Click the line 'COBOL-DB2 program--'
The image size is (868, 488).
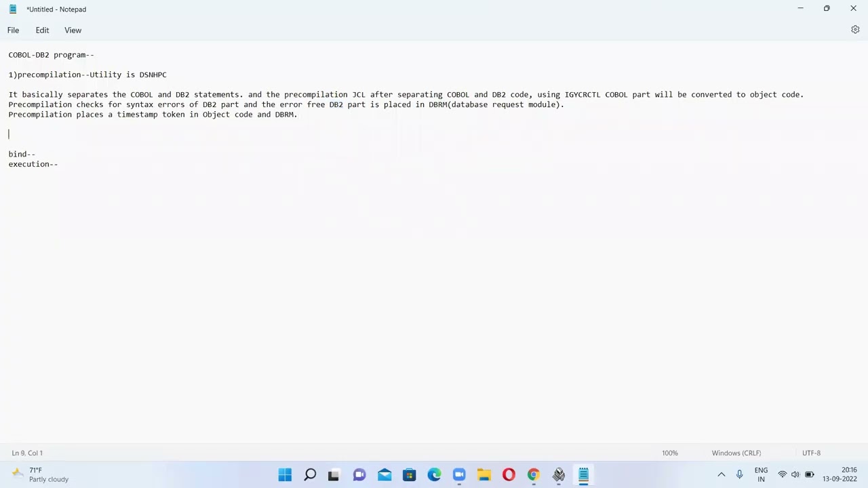(x=52, y=55)
